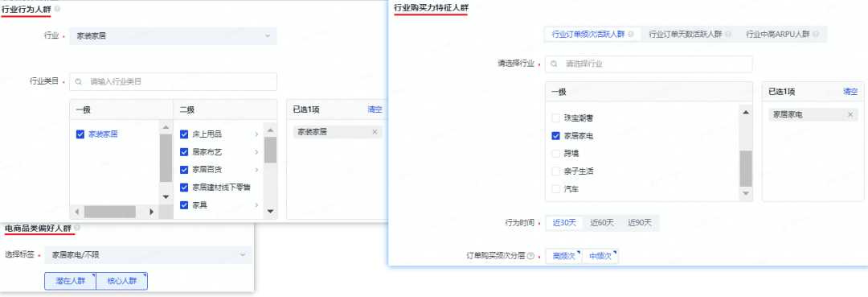Toggle the 家具 checkbox
This screenshot has width=868, height=297.
tap(184, 205)
